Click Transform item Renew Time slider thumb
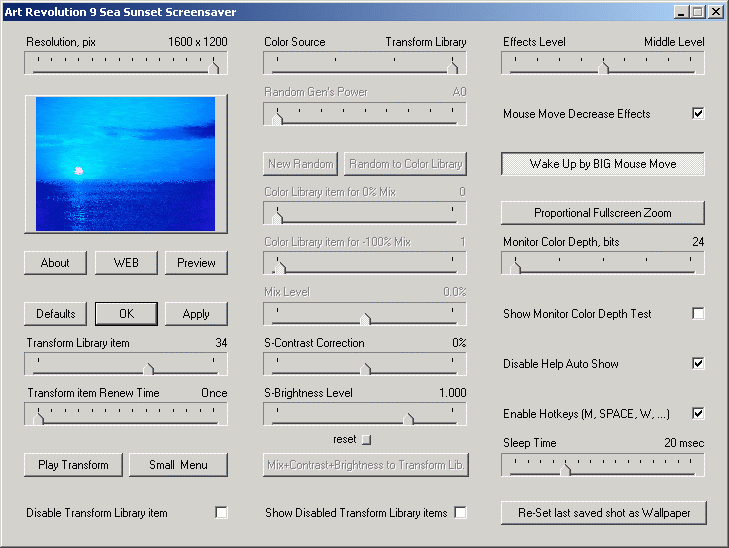729x548 pixels. tap(38, 417)
